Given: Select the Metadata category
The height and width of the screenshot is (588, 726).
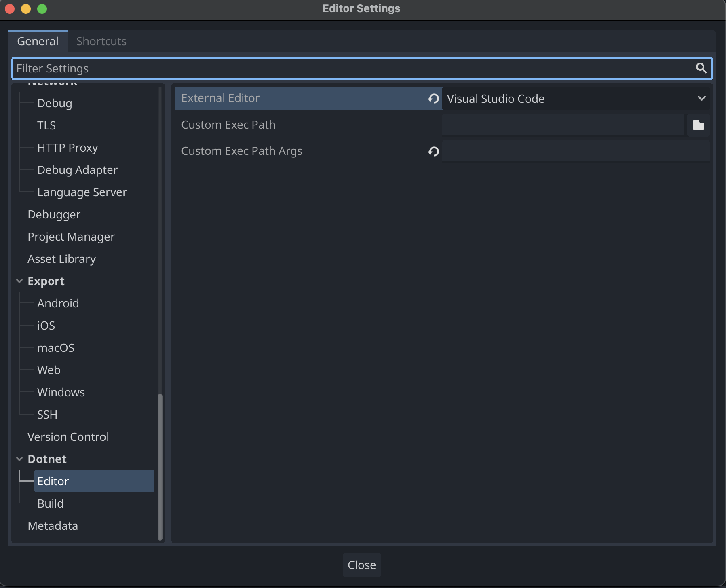Looking at the screenshot, I should coord(53,526).
